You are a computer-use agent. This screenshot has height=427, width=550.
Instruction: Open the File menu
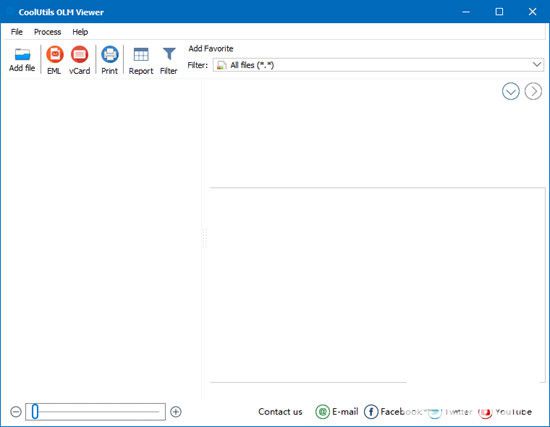(16, 32)
